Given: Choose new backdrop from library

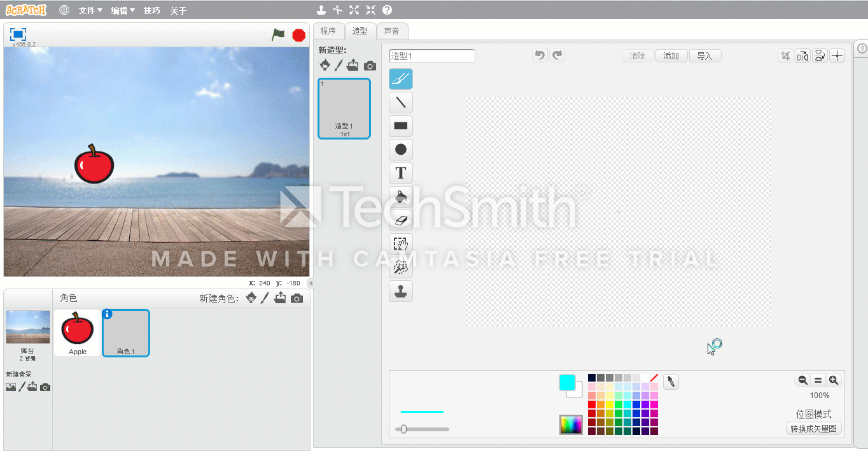Looking at the screenshot, I should (11, 387).
